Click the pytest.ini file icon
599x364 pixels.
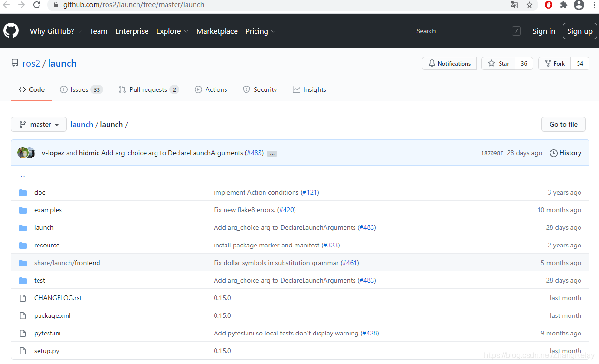tap(23, 333)
